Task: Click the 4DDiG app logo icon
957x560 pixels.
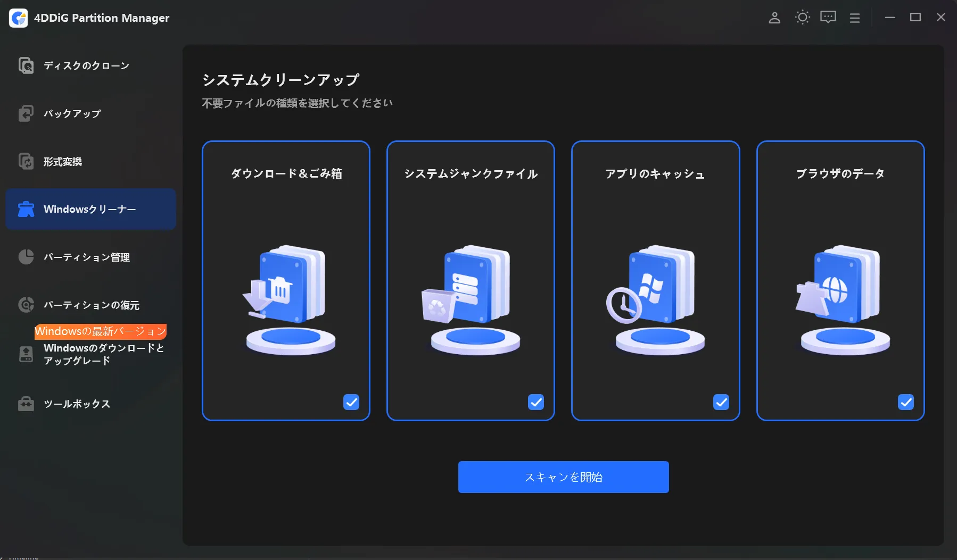Action: 19,18
